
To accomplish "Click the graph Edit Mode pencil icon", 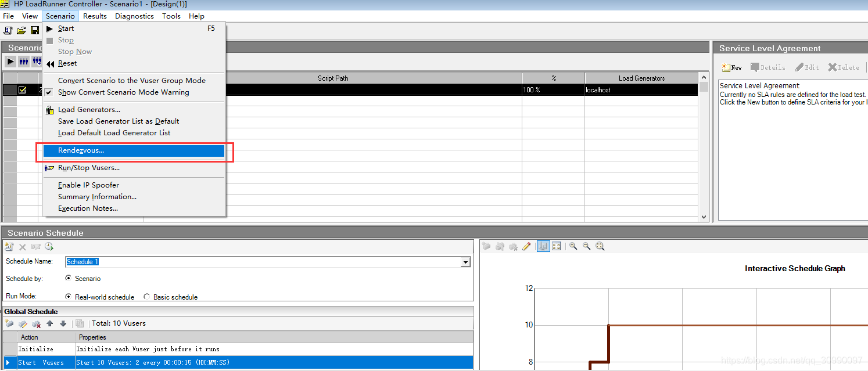I will pos(526,246).
